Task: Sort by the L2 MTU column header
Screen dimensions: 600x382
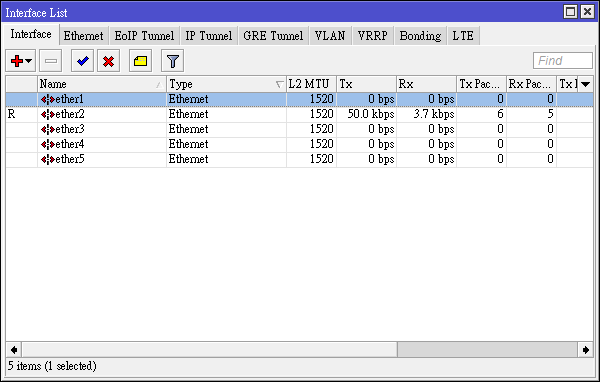Action: 311,84
